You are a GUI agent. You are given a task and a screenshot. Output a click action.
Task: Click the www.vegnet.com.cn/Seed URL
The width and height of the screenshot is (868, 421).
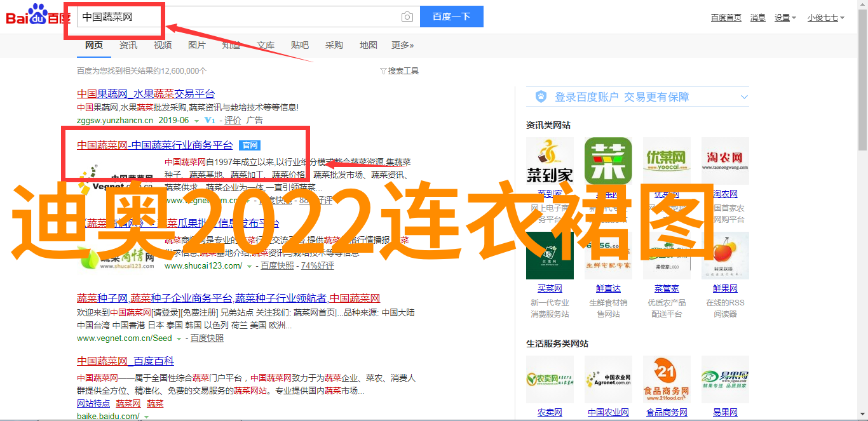[125, 338]
